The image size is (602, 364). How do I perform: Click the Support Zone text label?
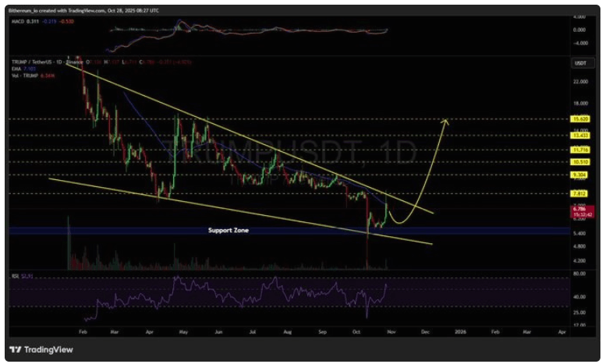pyautogui.click(x=228, y=230)
